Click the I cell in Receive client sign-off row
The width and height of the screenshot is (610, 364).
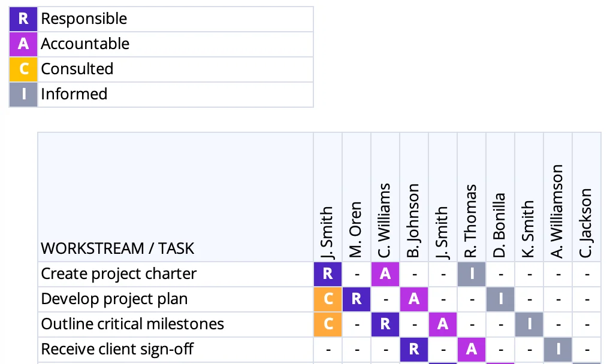(x=558, y=350)
